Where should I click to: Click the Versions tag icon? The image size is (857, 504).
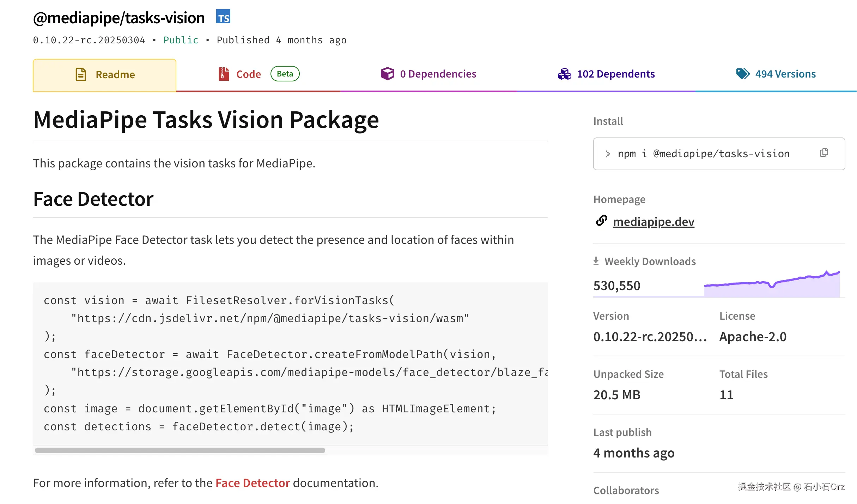pyautogui.click(x=743, y=74)
